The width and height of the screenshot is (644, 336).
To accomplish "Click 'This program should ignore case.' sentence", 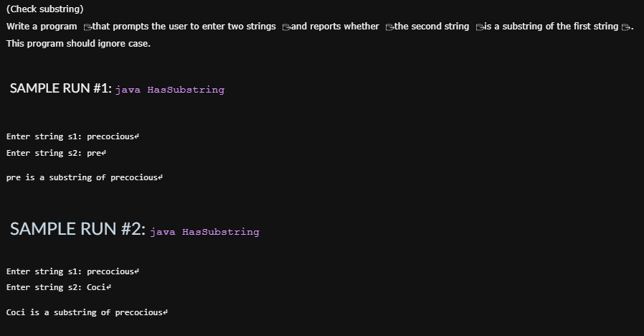I will (x=78, y=44).
